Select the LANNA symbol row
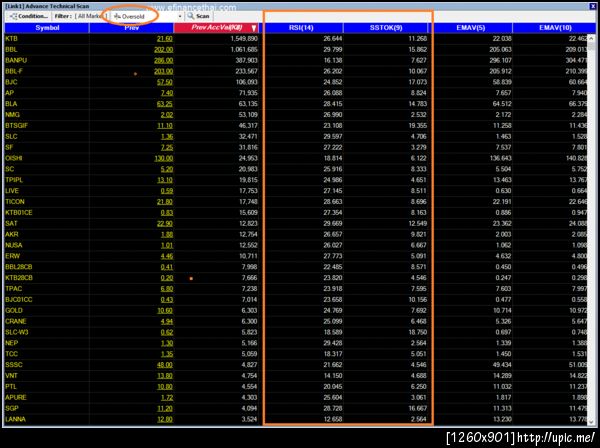600x448 pixels. (x=295, y=419)
